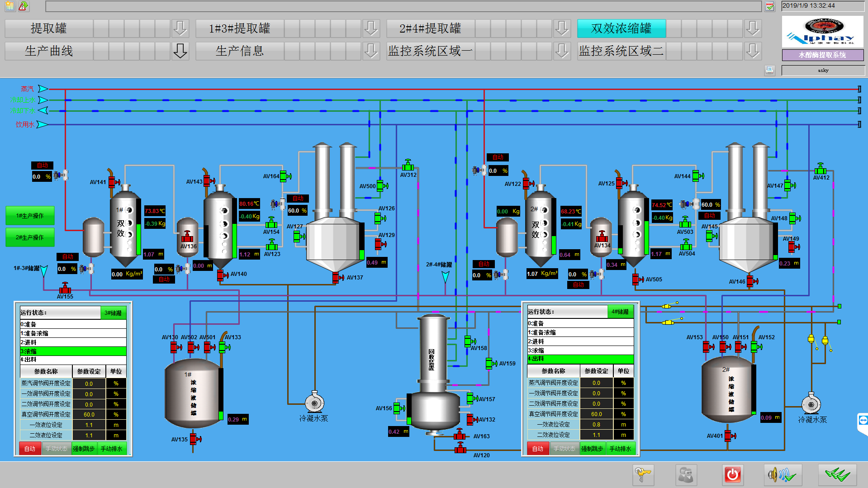This screenshot has height=488, width=868.
Task: Click 强制跳步 in the 3#储罐 panel
Action: [x=84, y=448]
